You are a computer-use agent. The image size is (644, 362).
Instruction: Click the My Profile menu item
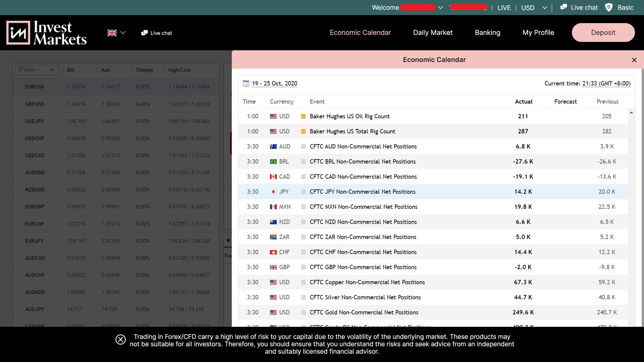click(538, 32)
